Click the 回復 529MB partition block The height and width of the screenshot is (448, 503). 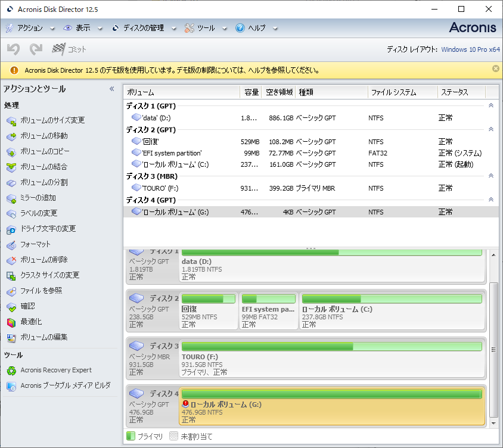point(208,311)
